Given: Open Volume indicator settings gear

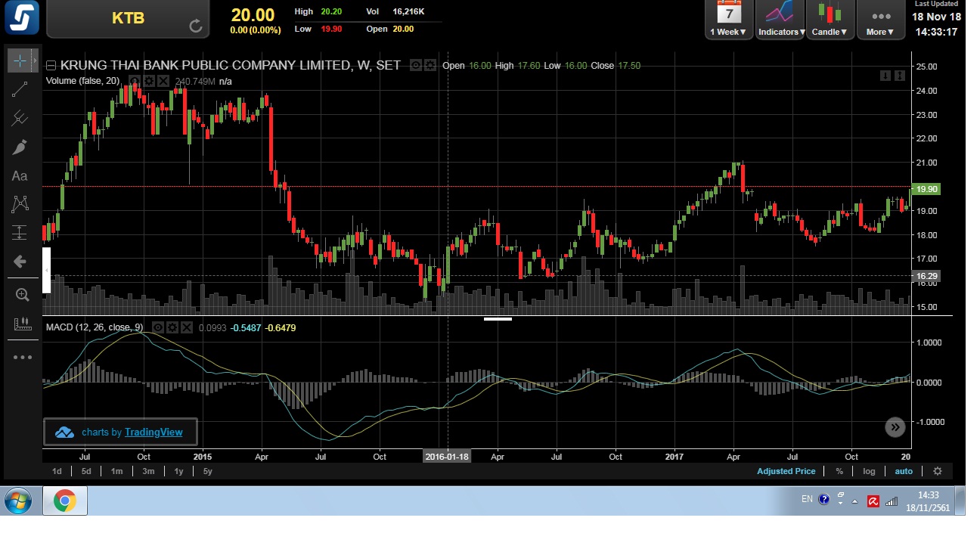Looking at the screenshot, I should pos(149,81).
